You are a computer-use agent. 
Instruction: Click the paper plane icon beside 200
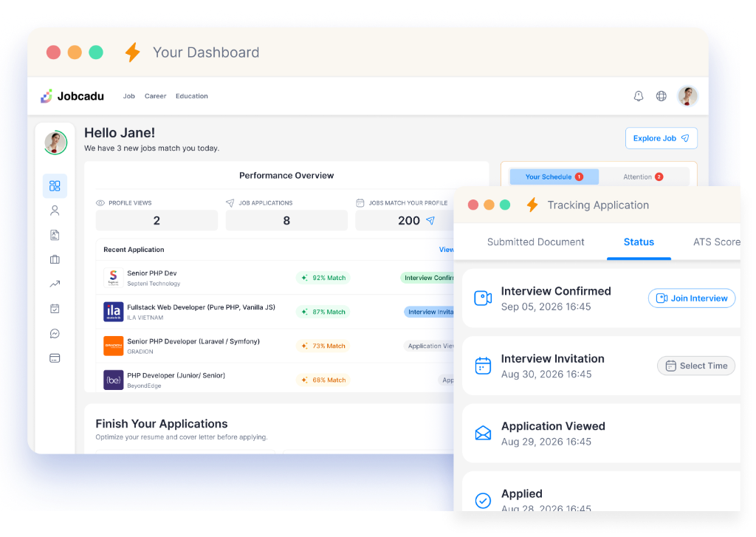click(x=430, y=221)
